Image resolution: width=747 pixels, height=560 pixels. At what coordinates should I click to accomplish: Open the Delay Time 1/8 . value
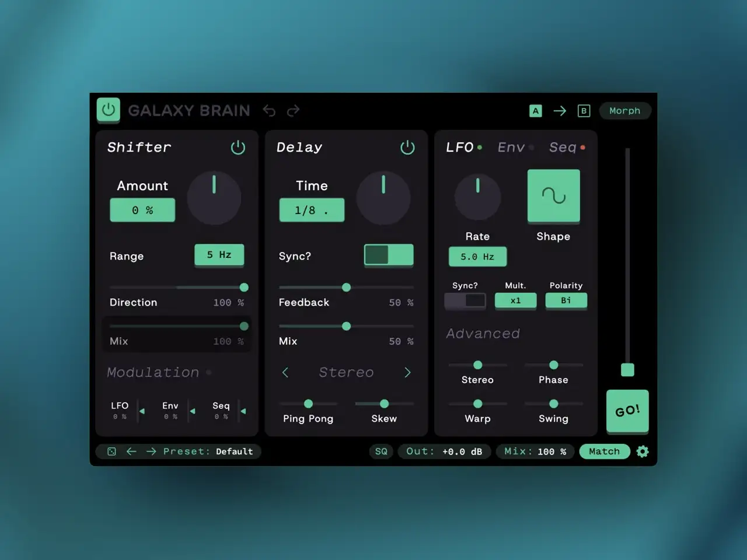point(312,210)
